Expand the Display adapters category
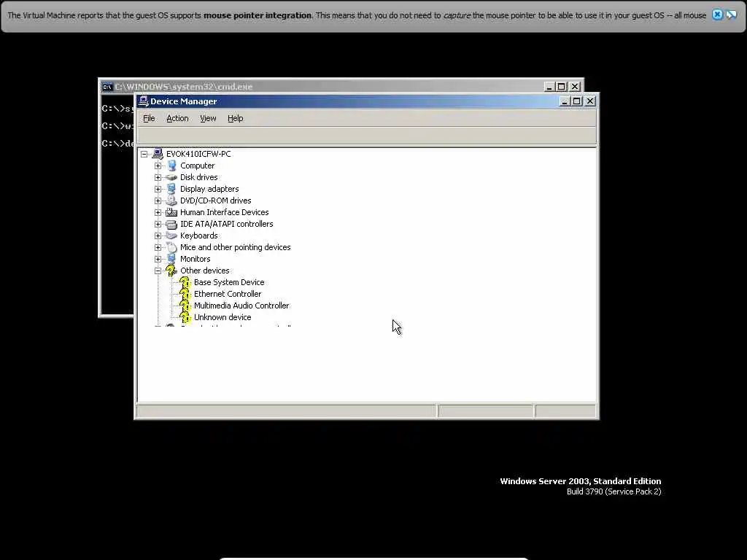Image resolution: width=747 pixels, height=560 pixels. click(158, 189)
